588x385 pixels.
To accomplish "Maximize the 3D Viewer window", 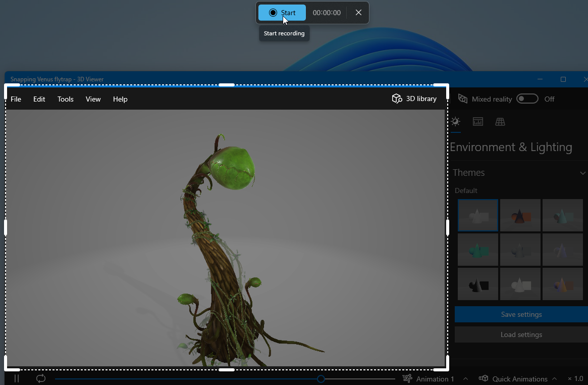I will click(563, 79).
